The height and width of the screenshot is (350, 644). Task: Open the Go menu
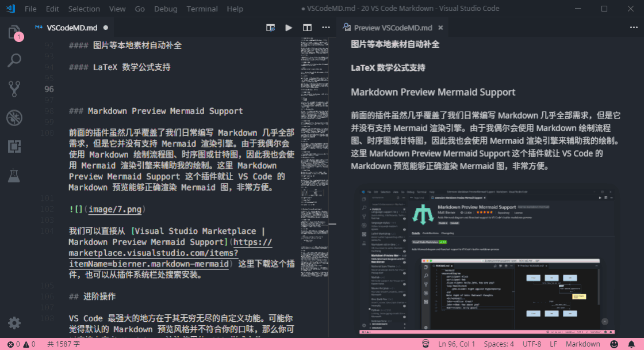[140, 9]
